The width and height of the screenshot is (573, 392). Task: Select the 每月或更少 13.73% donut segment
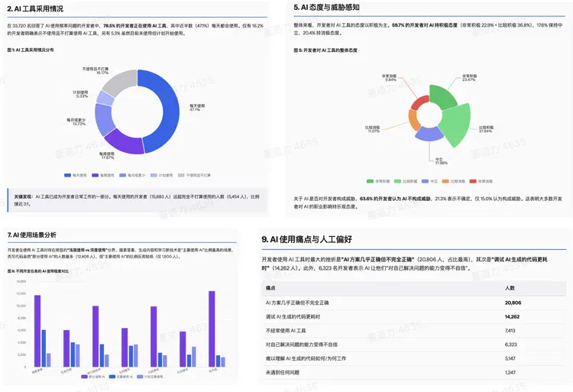click(x=104, y=119)
